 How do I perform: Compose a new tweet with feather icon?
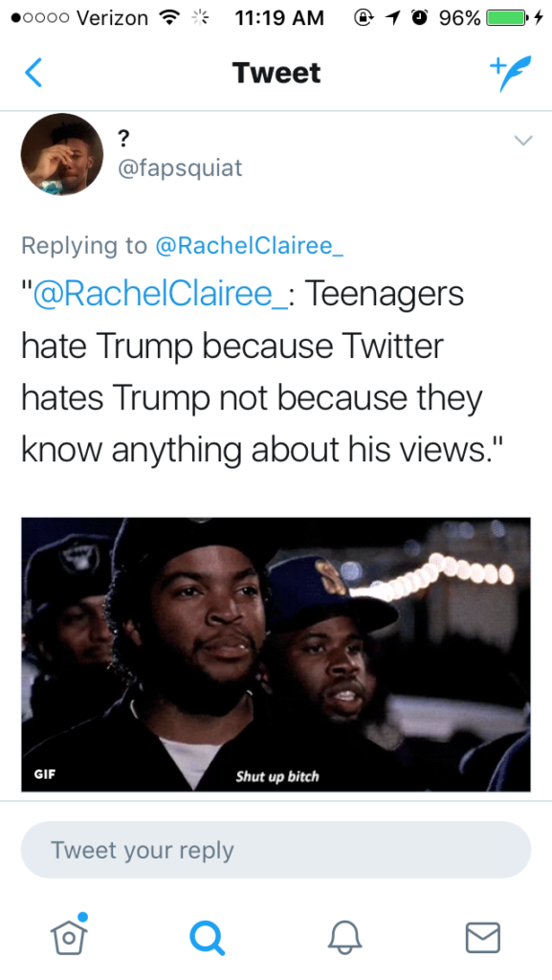point(510,73)
